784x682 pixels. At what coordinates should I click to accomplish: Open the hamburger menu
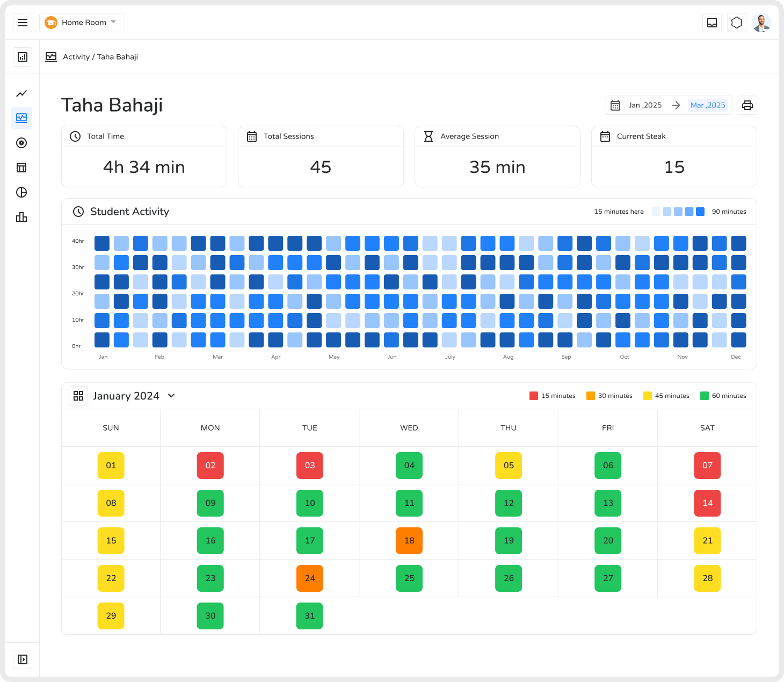23,23
